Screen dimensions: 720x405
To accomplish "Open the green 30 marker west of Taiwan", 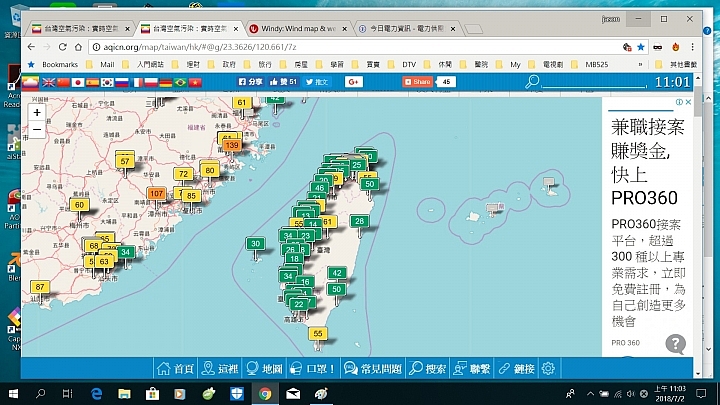I will point(255,244).
